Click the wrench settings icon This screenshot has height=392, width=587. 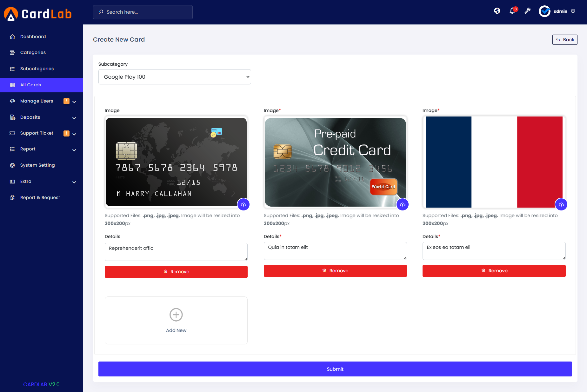(528, 11)
